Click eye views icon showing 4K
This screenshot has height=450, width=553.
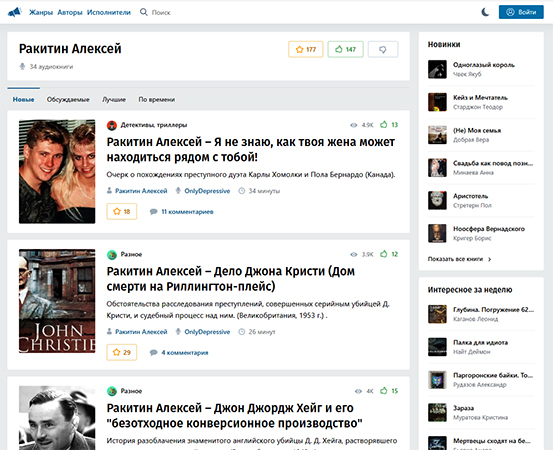358,391
